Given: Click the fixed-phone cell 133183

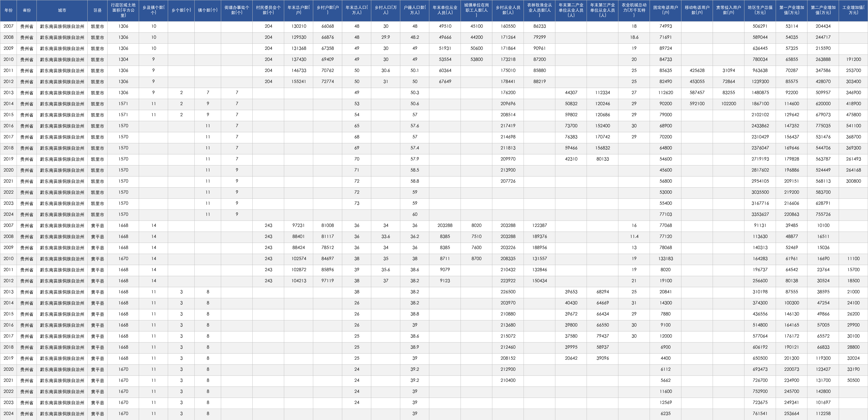Looking at the screenshot, I should (x=665, y=258).
